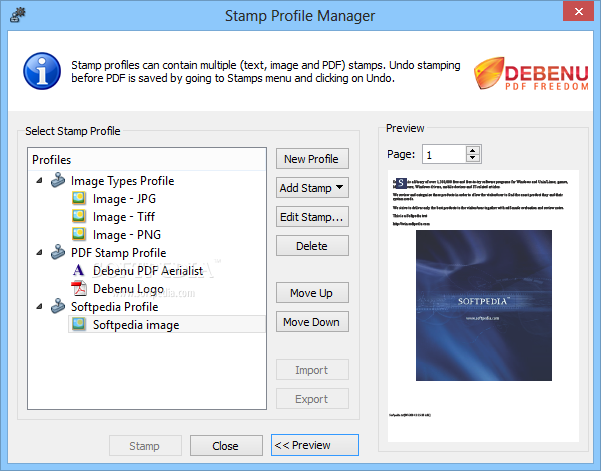Decrease the preview page number
The width and height of the screenshot is (601, 471).
(473, 158)
